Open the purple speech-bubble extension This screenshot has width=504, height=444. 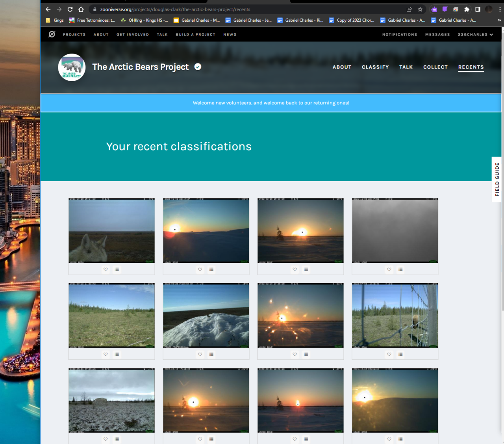pyautogui.click(x=445, y=9)
